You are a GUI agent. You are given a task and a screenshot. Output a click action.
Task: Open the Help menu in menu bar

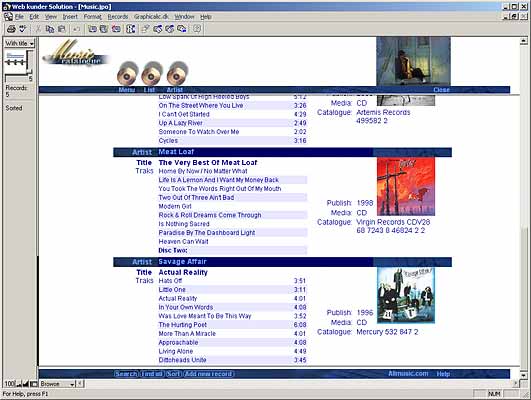click(206, 17)
